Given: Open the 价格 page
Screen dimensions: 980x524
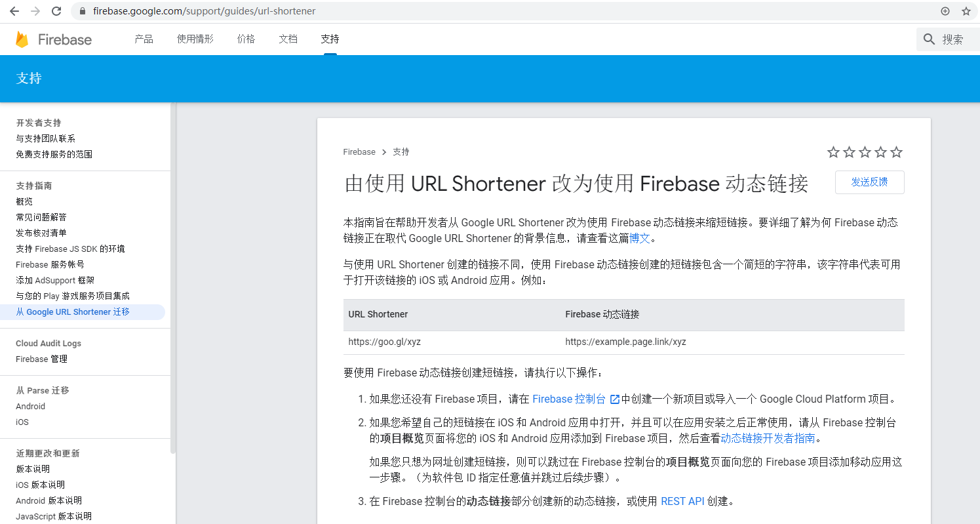Looking at the screenshot, I should (246, 39).
